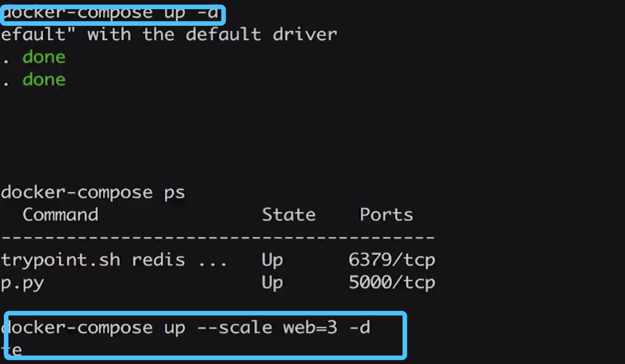Click the dashed table separator line
625x364 pixels.
217,237
